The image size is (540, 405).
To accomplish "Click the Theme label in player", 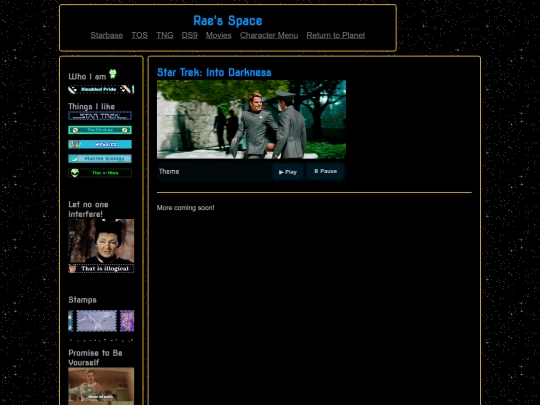I will click(169, 172).
